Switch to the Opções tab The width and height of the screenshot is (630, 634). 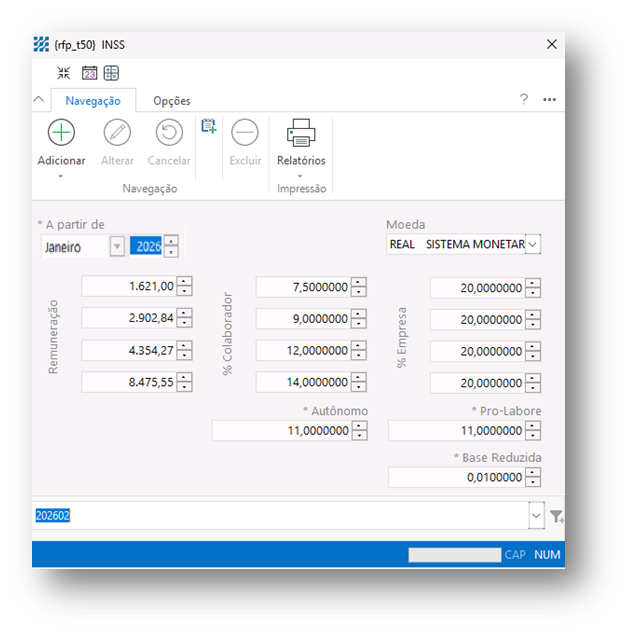click(x=171, y=101)
